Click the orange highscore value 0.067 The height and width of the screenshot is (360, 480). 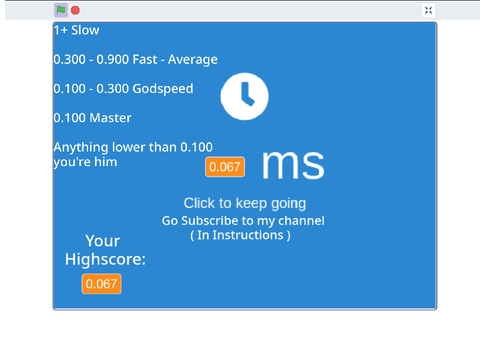[x=101, y=284]
